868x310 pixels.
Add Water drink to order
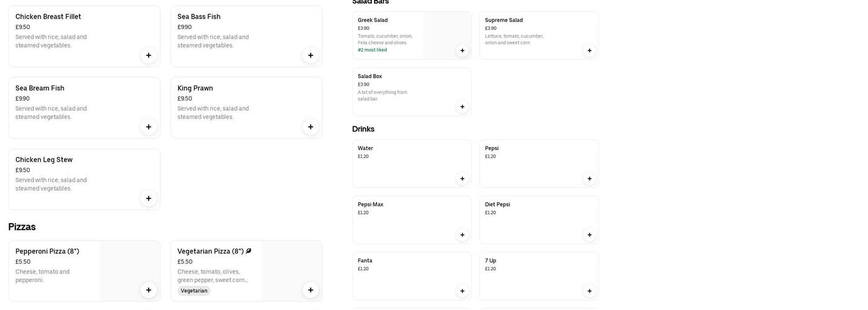click(463, 179)
